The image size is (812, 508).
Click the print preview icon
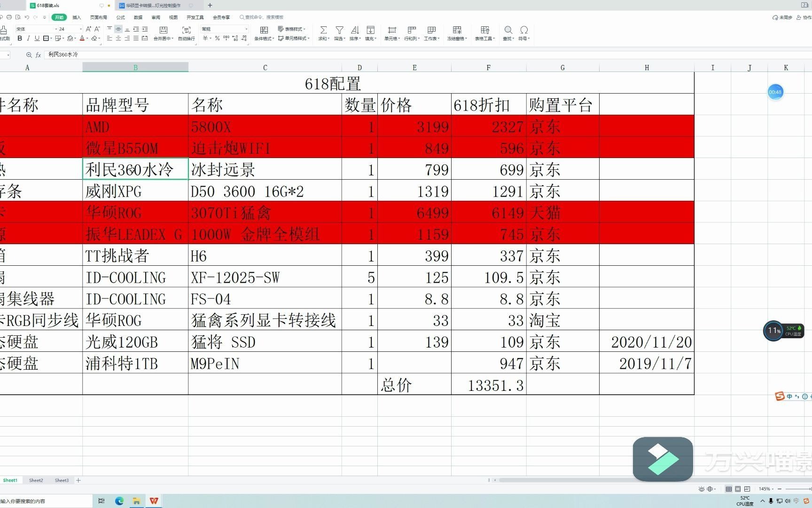pos(18,17)
